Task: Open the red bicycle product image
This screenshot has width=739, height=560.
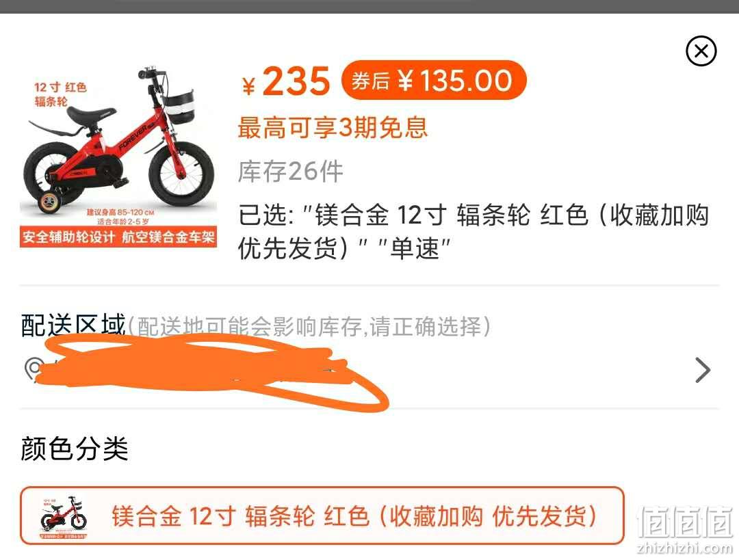Action: pyautogui.click(x=118, y=155)
